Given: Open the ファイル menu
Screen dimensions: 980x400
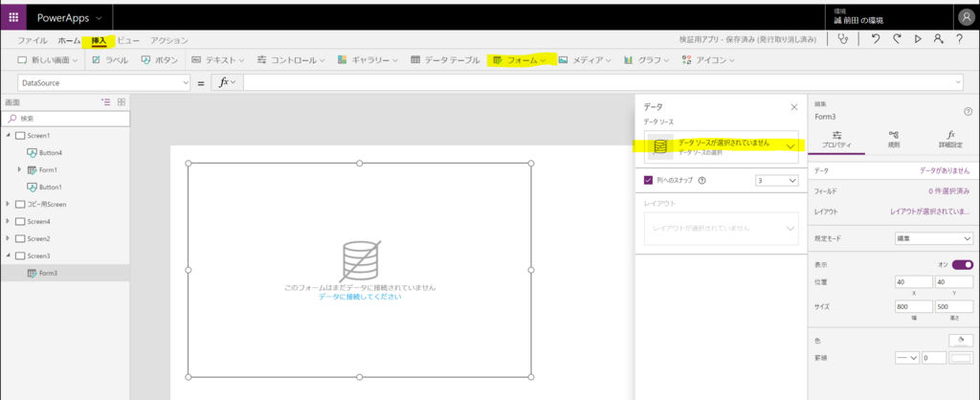Looking at the screenshot, I should [x=32, y=40].
